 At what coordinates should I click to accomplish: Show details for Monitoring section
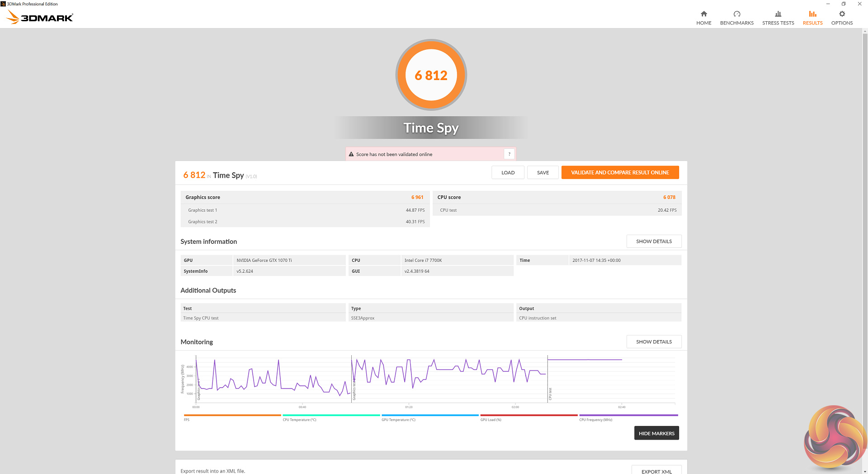click(x=654, y=342)
